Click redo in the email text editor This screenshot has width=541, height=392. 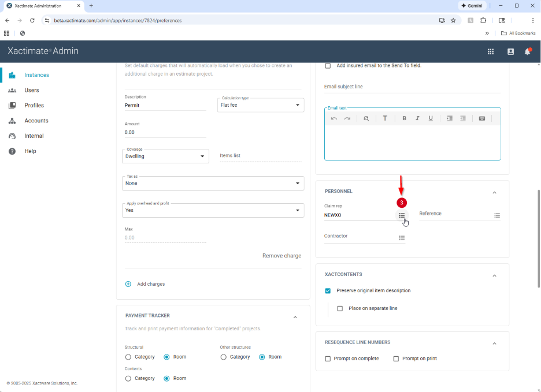tap(347, 118)
